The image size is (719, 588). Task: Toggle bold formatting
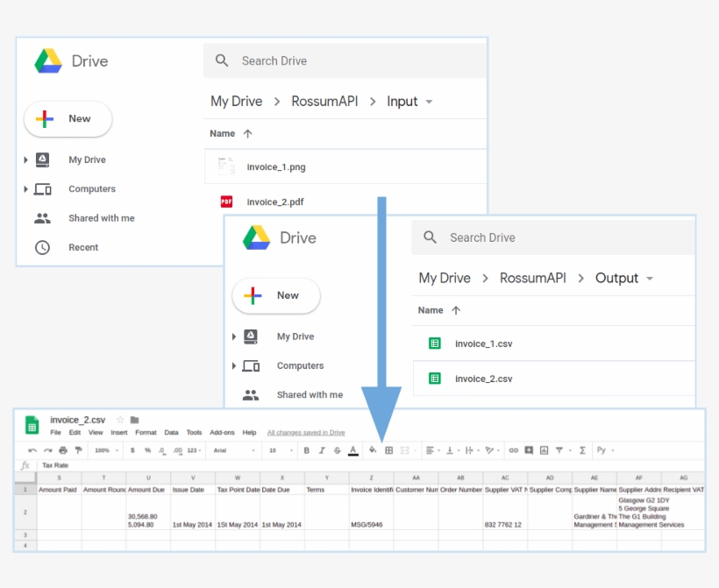click(307, 450)
